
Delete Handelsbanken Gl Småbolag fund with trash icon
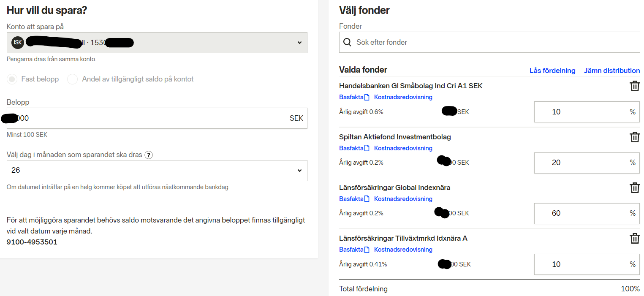point(634,86)
